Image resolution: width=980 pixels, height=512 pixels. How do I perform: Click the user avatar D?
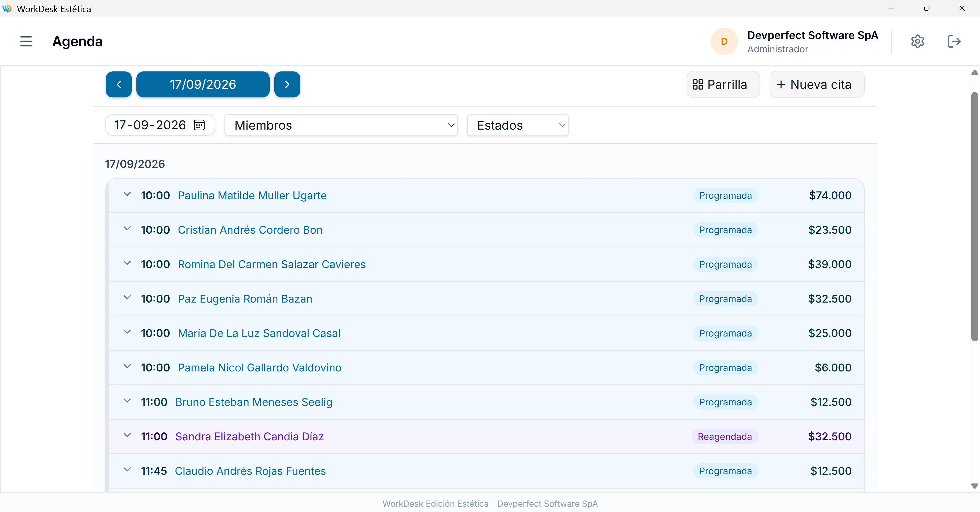724,41
